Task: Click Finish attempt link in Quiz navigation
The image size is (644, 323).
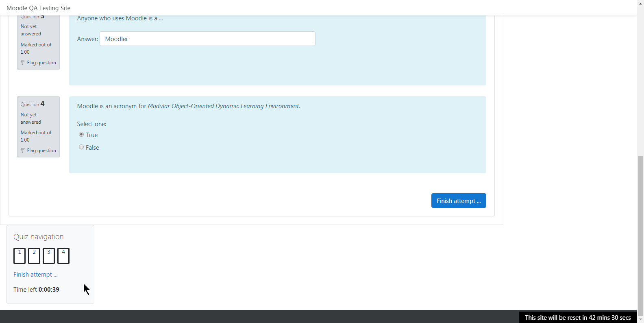Action: (35, 275)
